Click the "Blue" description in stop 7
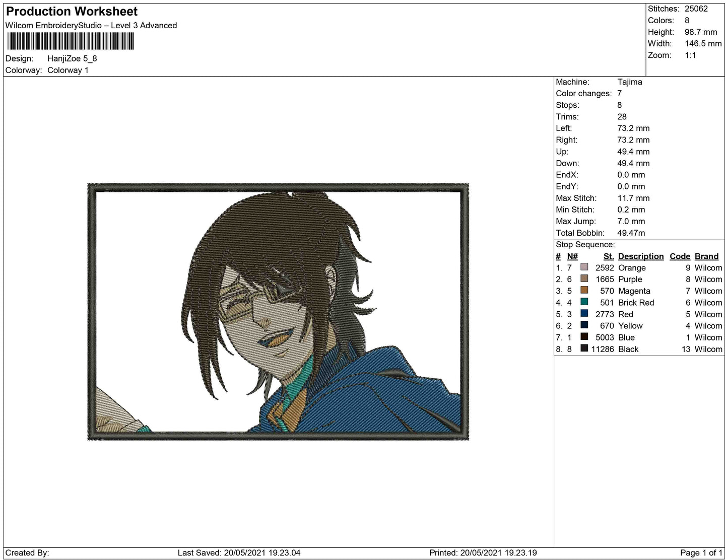Viewport: 728px width, 560px height. pyautogui.click(x=627, y=337)
